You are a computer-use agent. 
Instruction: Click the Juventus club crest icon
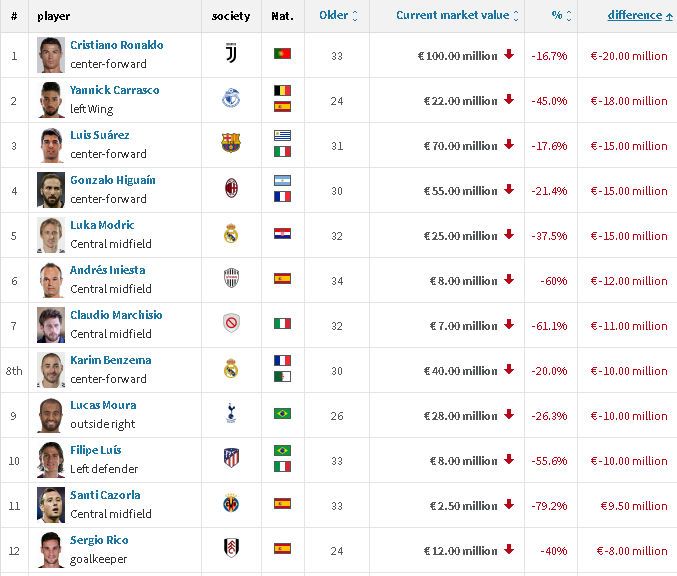coord(231,53)
